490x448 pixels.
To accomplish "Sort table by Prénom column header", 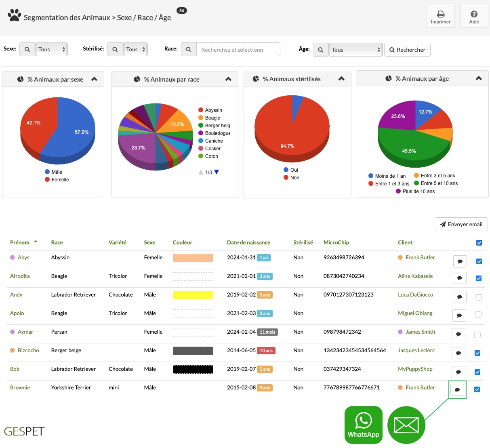I will (x=20, y=242).
